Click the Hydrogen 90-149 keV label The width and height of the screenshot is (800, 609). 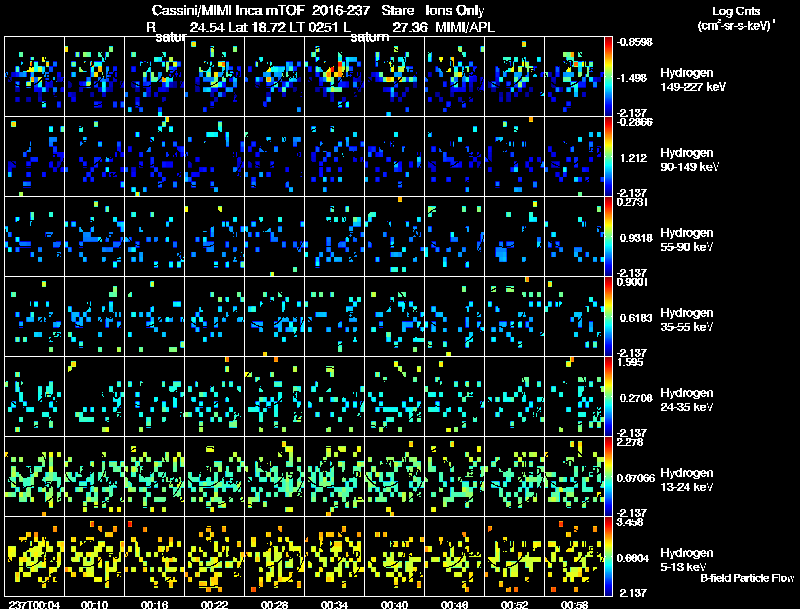[689, 160]
